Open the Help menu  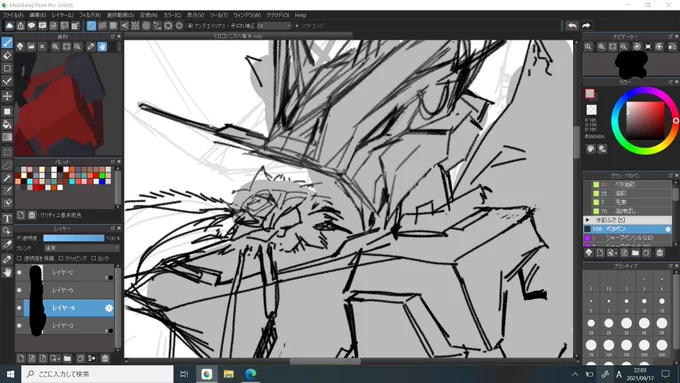point(301,15)
